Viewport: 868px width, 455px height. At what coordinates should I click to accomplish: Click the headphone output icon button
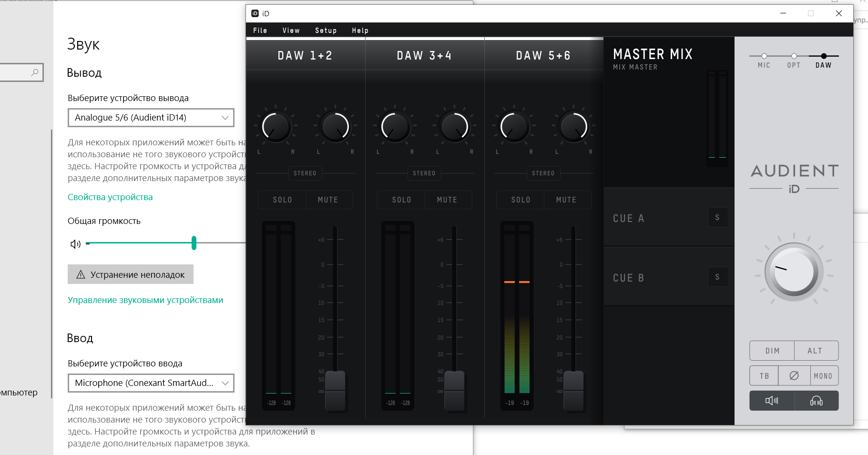(x=817, y=401)
